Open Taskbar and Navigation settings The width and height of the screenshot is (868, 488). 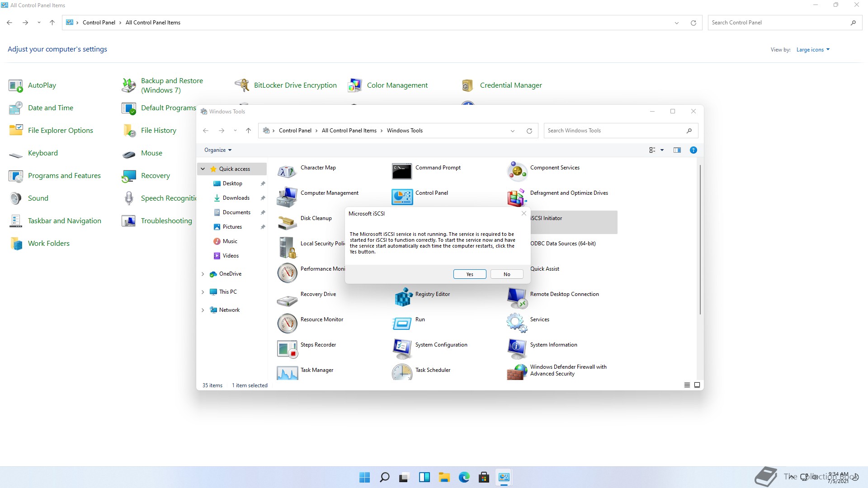pyautogui.click(x=65, y=221)
